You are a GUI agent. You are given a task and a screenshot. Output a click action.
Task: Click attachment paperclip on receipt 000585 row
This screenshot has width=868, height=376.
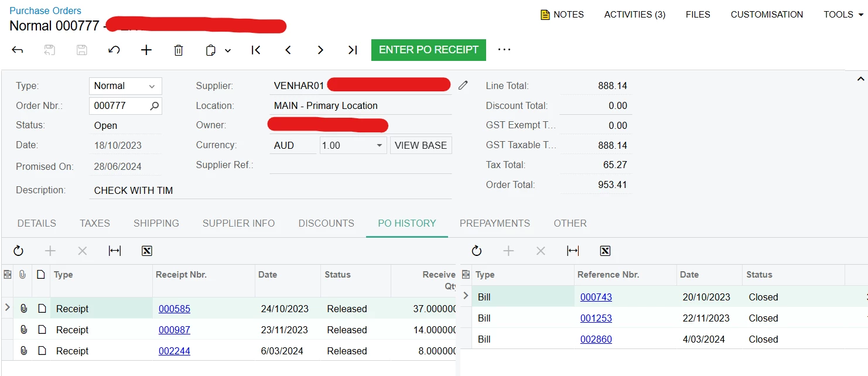point(23,309)
